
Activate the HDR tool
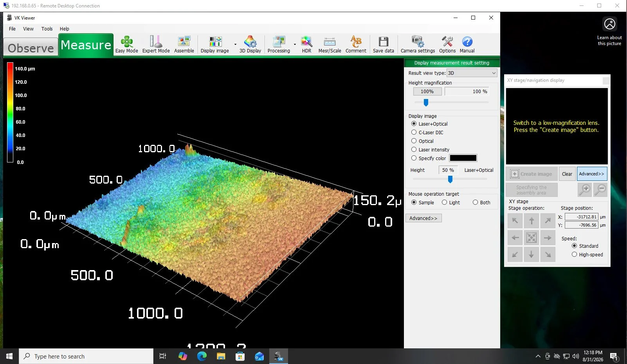point(306,45)
